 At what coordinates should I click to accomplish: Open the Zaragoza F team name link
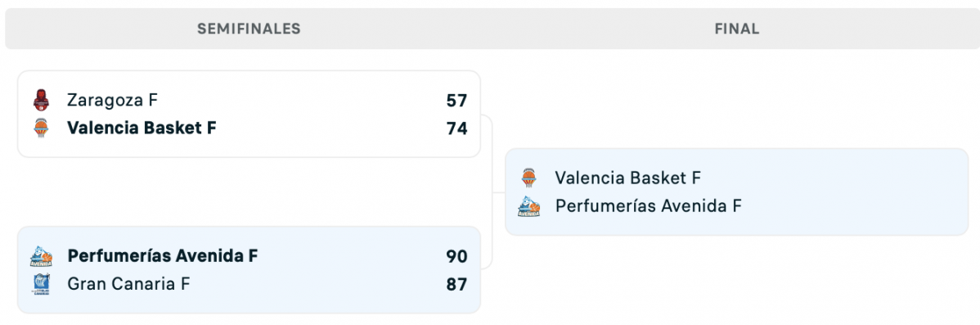[x=113, y=100]
